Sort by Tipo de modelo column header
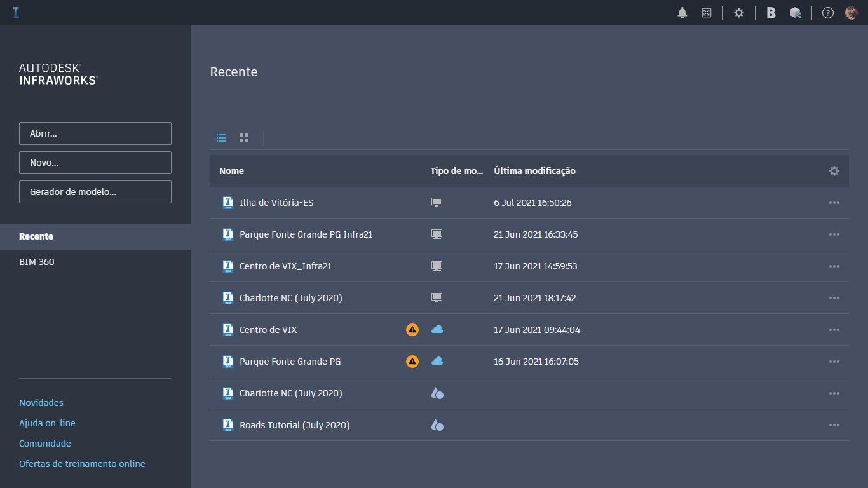This screenshot has height=488, width=868. click(457, 171)
